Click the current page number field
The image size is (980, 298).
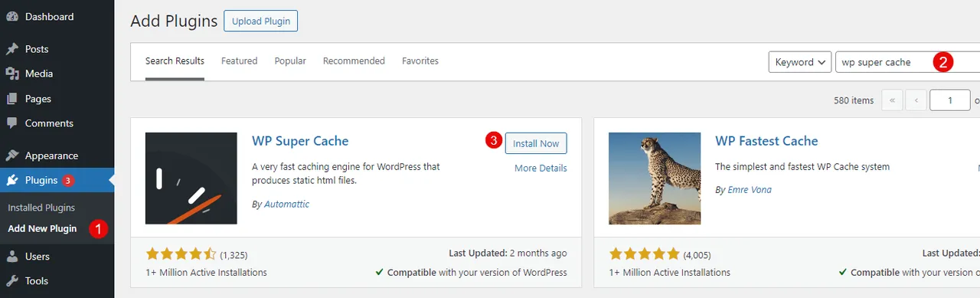pos(949,100)
